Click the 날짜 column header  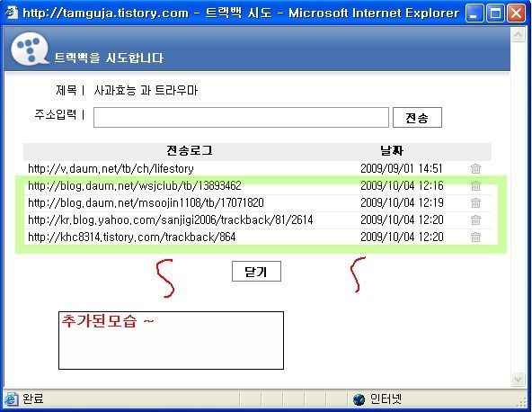[392, 150]
